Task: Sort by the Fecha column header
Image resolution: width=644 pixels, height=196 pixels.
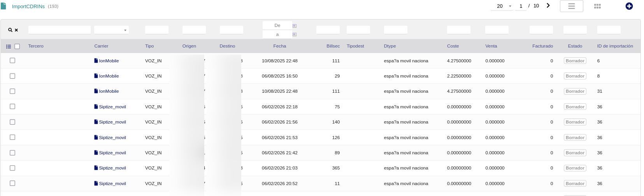Action: coord(279,46)
